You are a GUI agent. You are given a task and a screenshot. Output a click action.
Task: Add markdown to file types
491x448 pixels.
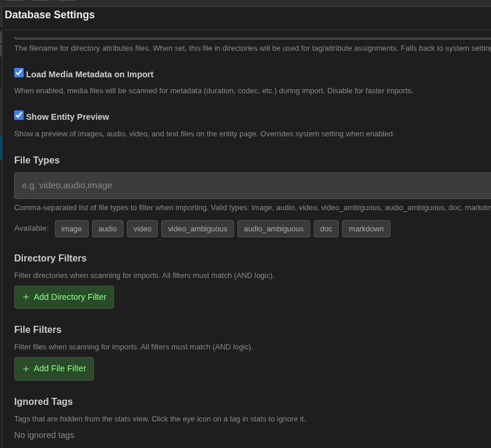pos(366,228)
